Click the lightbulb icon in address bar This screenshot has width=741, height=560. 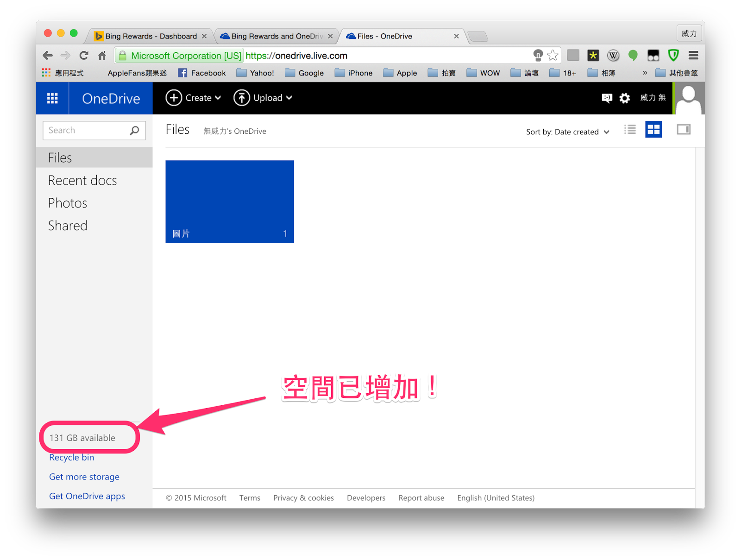point(538,56)
